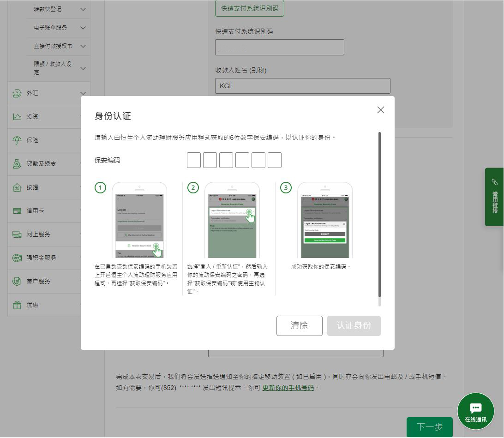The width and height of the screenshot is (504, 438).
Task: Click the dialog's vertical scrollbar
Action: tap(380, 215)
